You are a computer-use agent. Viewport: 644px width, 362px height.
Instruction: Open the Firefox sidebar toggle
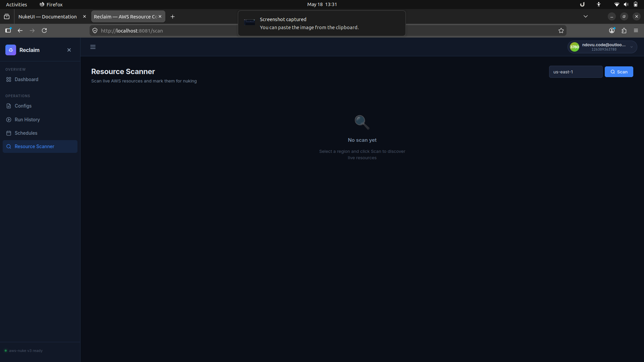[x=8, y=31]
